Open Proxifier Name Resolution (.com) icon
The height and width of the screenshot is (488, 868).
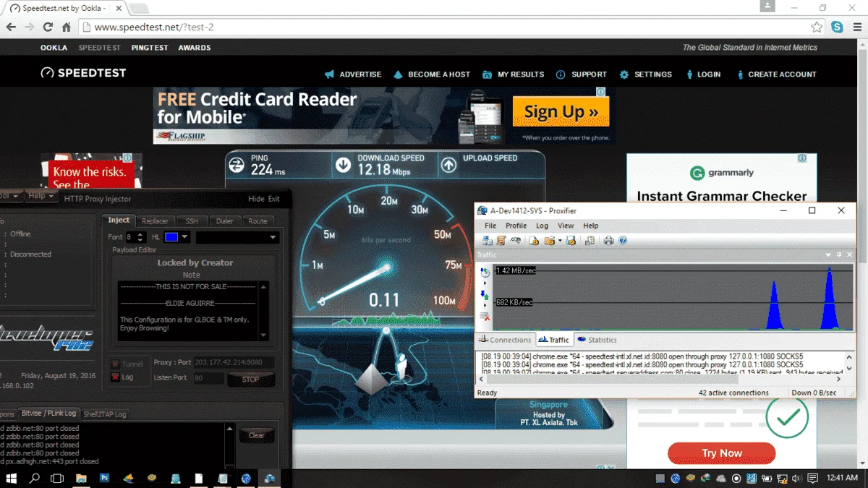pos(516,241)
